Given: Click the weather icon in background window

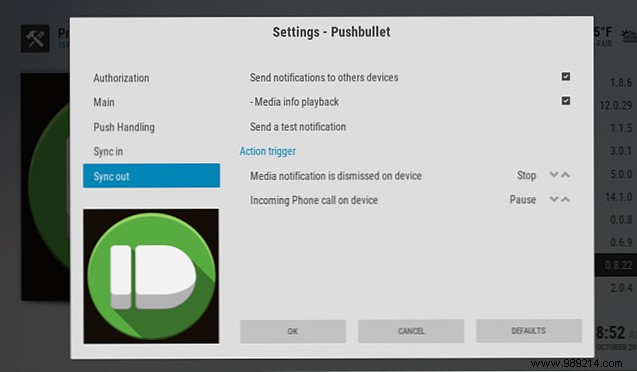Looking at the screenshot, I should coord(629,36).
